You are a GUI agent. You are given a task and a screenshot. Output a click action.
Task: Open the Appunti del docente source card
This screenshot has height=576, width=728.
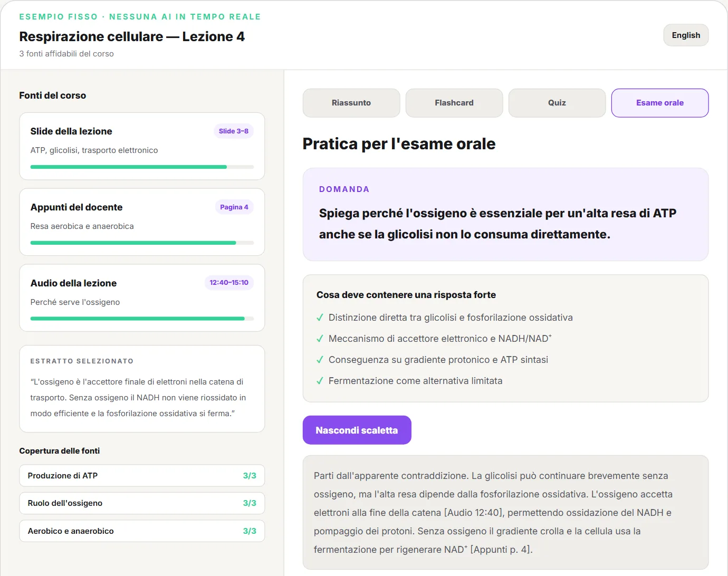pos(142,222)
